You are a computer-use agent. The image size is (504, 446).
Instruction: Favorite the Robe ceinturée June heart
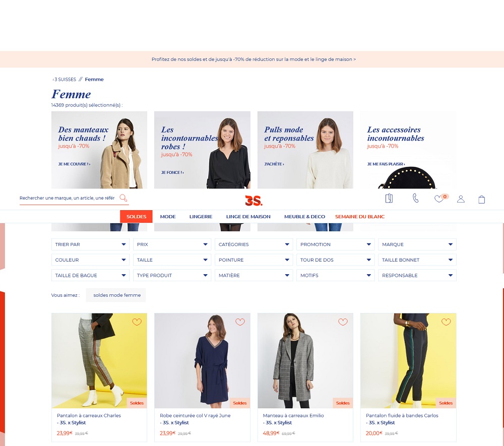coord(240,322)
